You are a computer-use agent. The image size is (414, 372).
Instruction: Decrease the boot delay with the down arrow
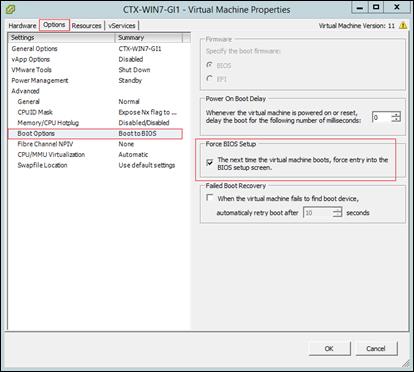(396, 120)
